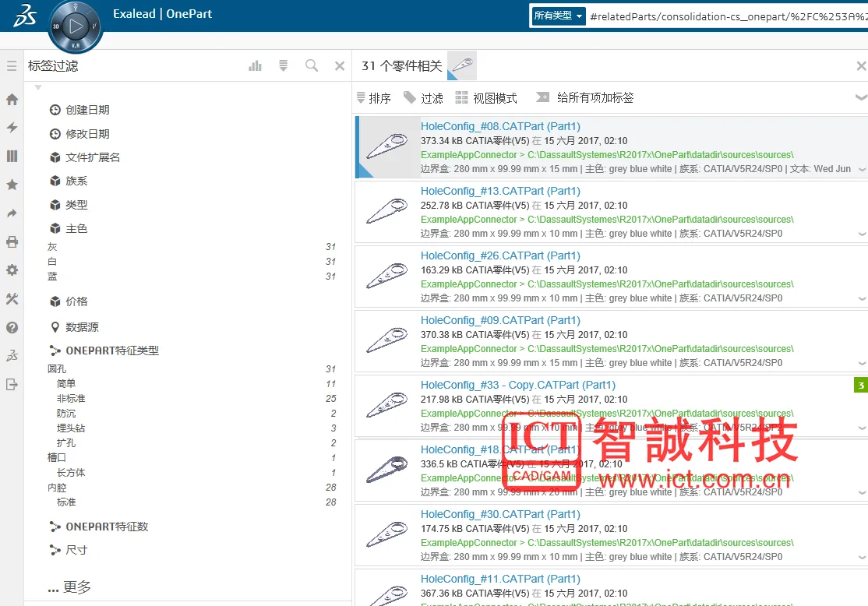
Task: Click the green 3 badge on HoleConfig_#33
Action: pos(861,385)
